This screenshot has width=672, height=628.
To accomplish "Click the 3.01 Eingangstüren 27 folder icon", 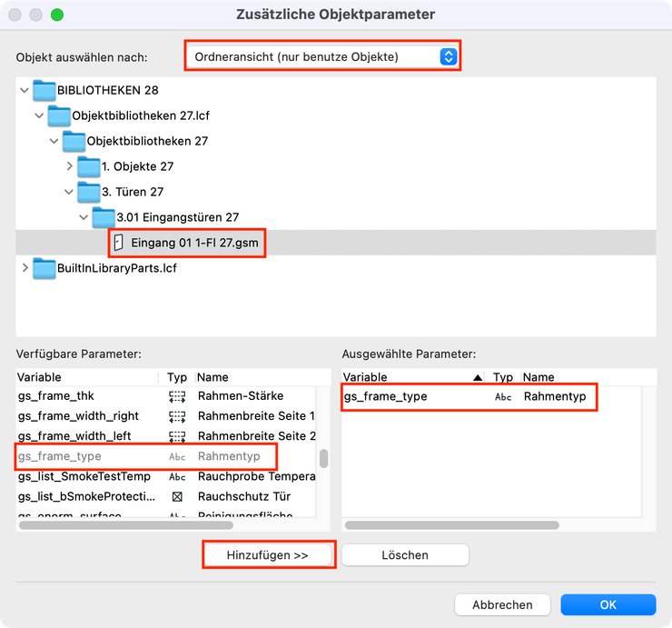I will pos(103,217).
